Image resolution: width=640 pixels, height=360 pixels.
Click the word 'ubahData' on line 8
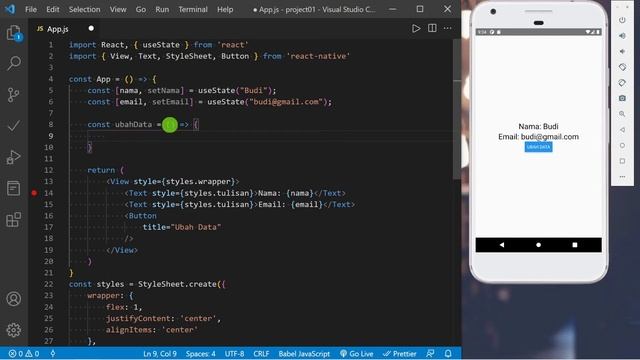(x=133, y=124)
